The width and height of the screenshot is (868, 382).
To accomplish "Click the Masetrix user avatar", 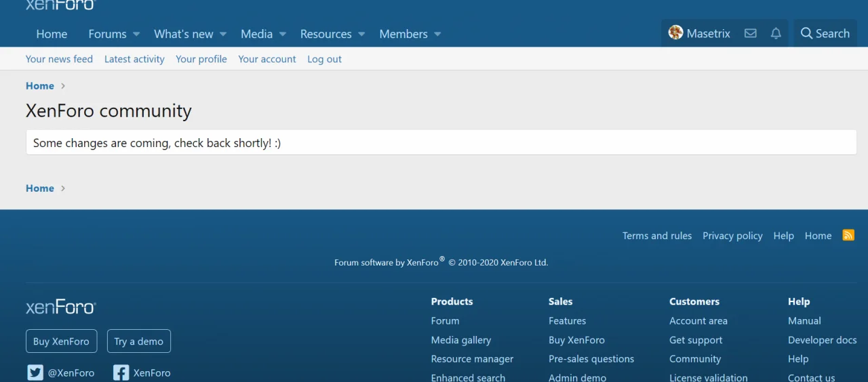I will [x=675, y=33].
